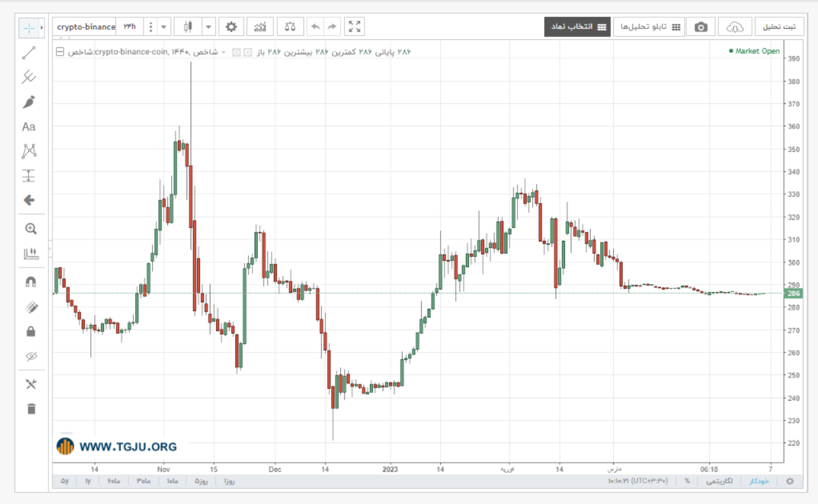Enter fullscreen chart mode
Screen dimensions: 818x504
click(x=355, y=27)
